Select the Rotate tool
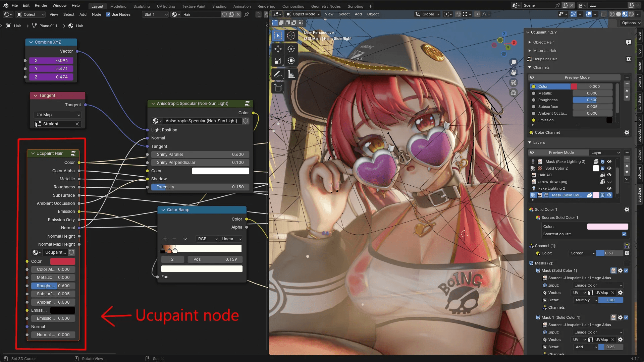 click(291, 49)
